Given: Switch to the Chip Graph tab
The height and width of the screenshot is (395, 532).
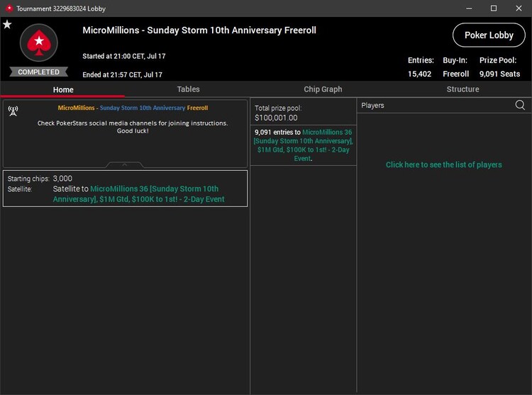Looking at the screenshot, I should (323, 89).
